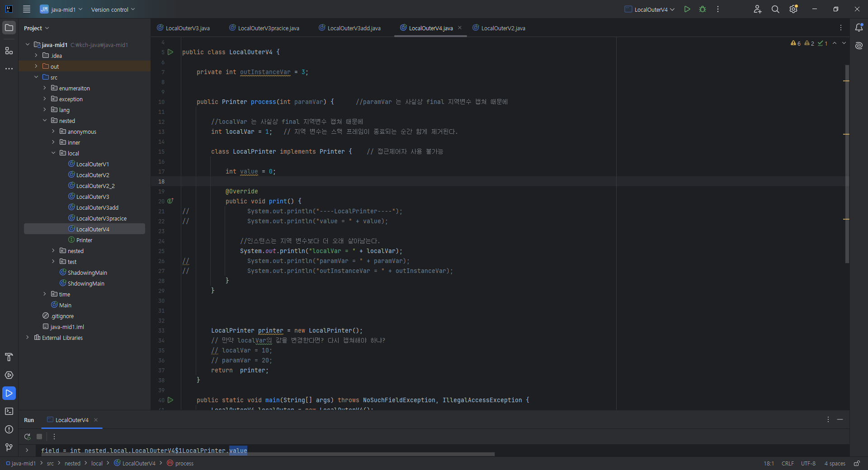This screenshot has height=470, width=868.
Task: Click the implements gutter icon at print()
Action: (170, 201)
